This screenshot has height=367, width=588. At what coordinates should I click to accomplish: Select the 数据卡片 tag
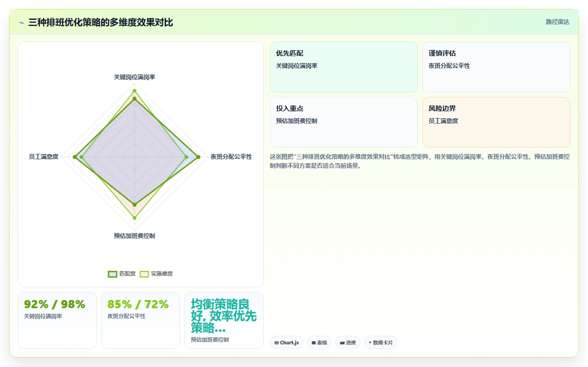coord(381,343)
